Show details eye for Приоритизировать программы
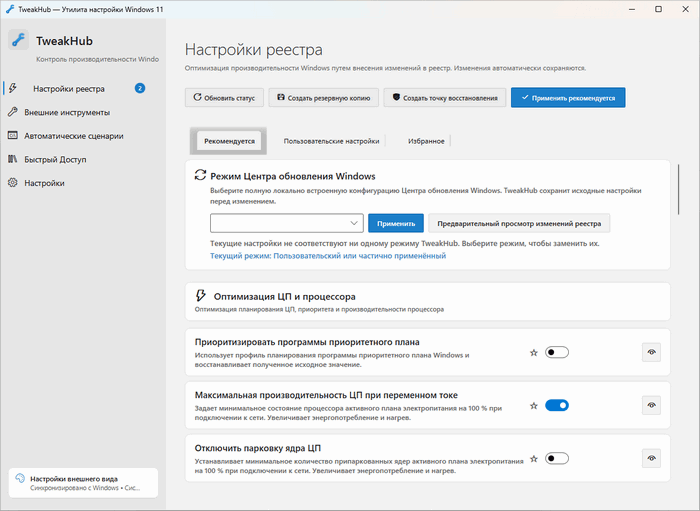Image resolution: width=700 pixels, height=511 pixels. [651, 352]
